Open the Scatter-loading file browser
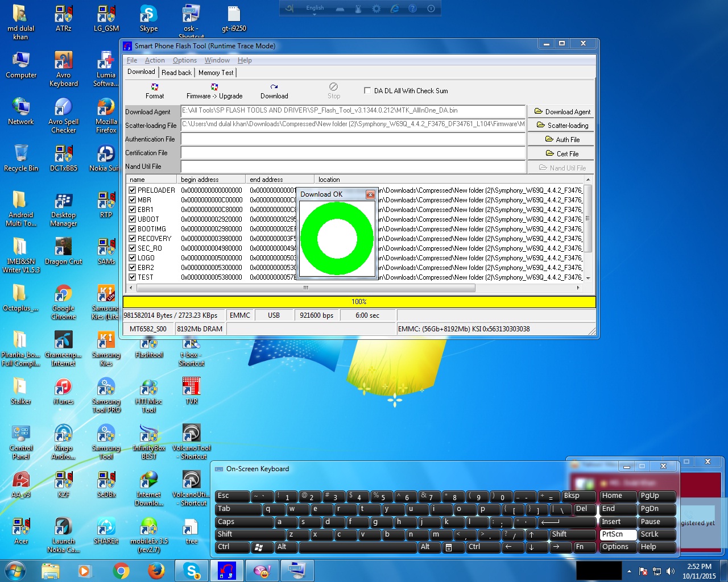This screenshot has height=582, width=728. (562, 126)
